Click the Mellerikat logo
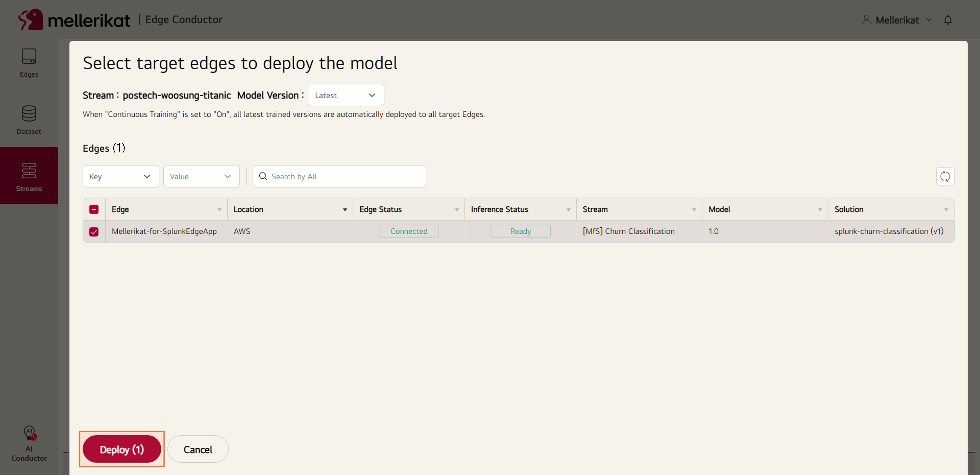The image size is (980, 475). 75,19
